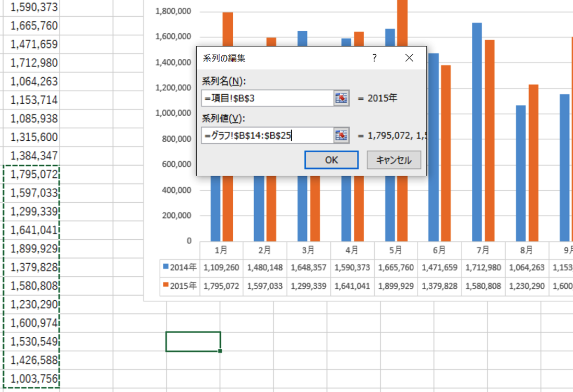Open help with the ? icon in 系列の編集 dialog
The width and height of the screenshot is (573, 392).
(x=374, y=58)
